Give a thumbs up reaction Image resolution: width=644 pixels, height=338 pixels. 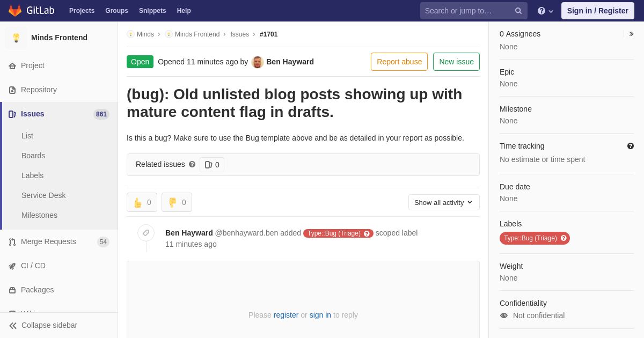click(x=142, y=202)
